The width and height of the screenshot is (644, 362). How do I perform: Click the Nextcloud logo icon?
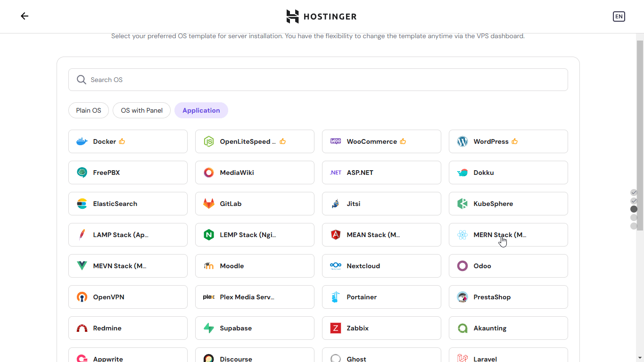336,266
